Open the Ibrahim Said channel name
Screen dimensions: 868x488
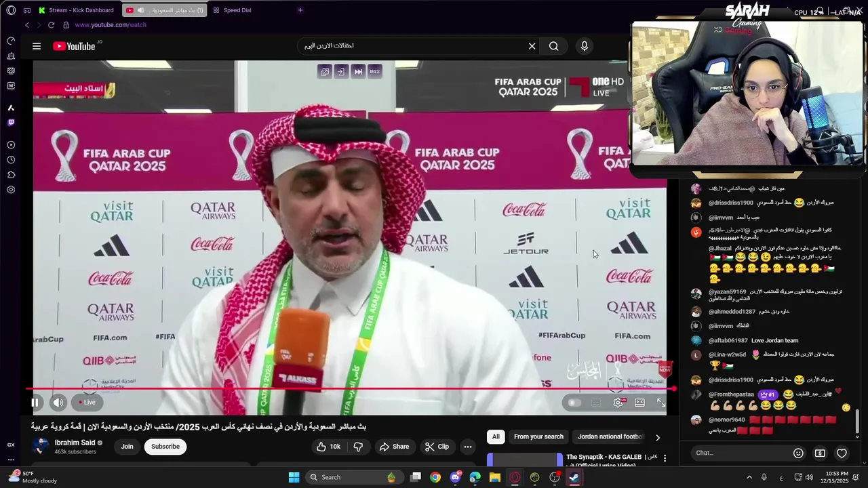75,443
